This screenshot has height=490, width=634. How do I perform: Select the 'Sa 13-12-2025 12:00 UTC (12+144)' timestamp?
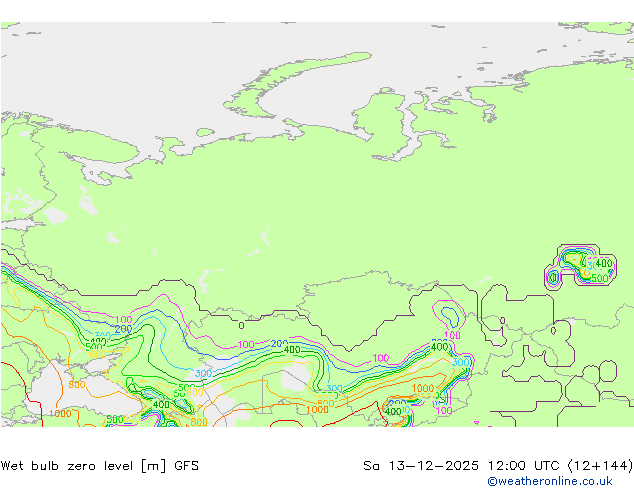pyautogui.click(x=498, y=466)
